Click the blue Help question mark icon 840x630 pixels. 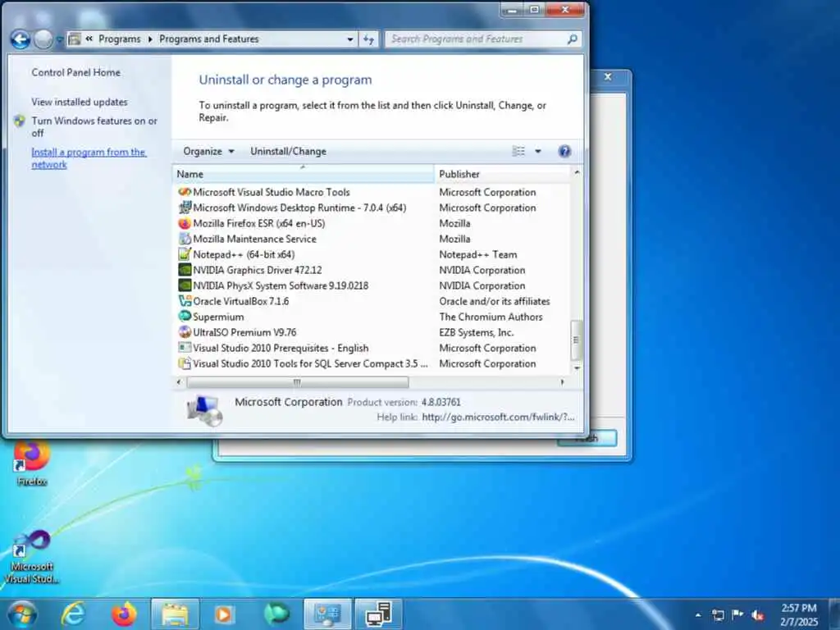(x=564, y=152)
